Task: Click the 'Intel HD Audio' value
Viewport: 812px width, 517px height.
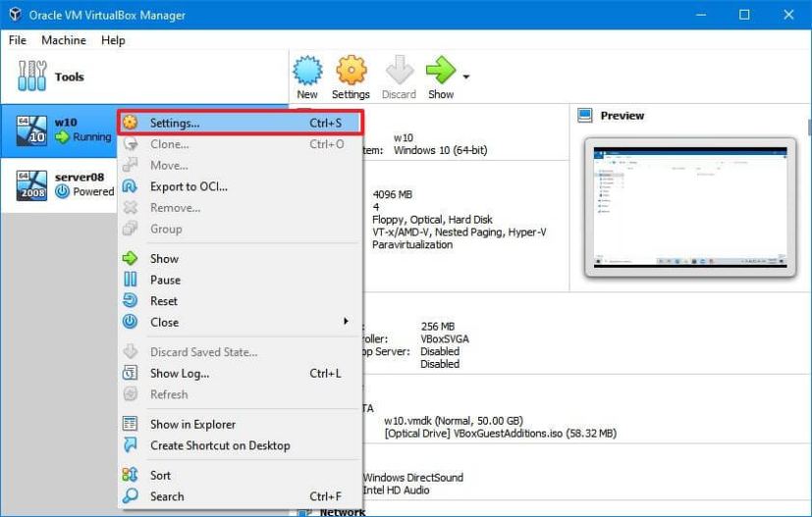Action: (396, 491)
